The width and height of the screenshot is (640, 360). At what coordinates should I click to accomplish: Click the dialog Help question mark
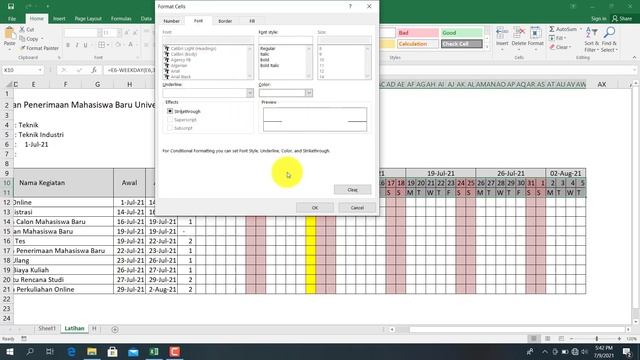pyautogui.click(x=350, y=7)
